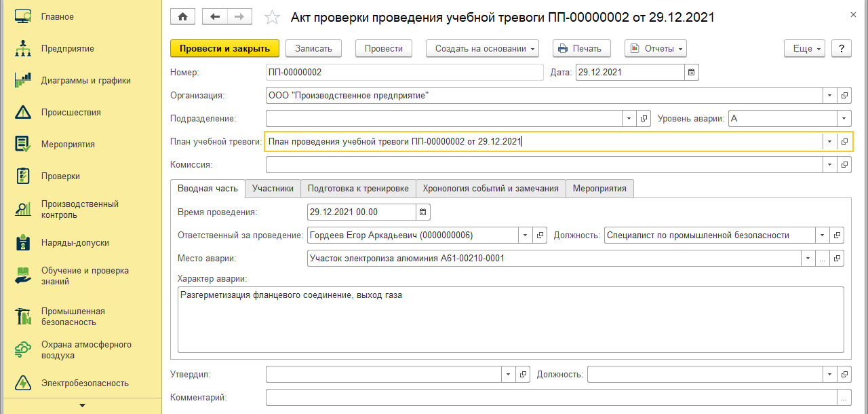Click the Печать button
The height and width of the screenshot is (414, 868).
pos(582,48)
